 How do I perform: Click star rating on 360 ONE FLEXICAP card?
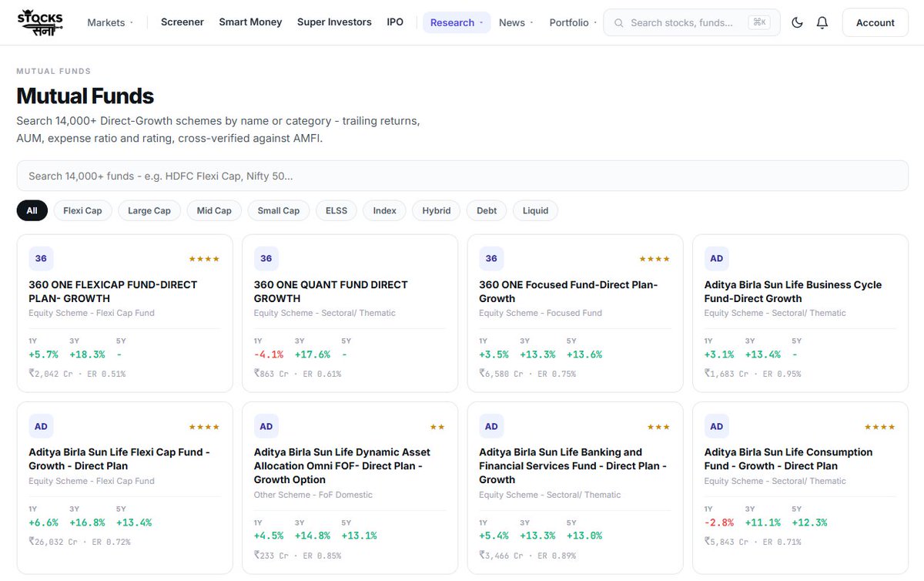205,259
